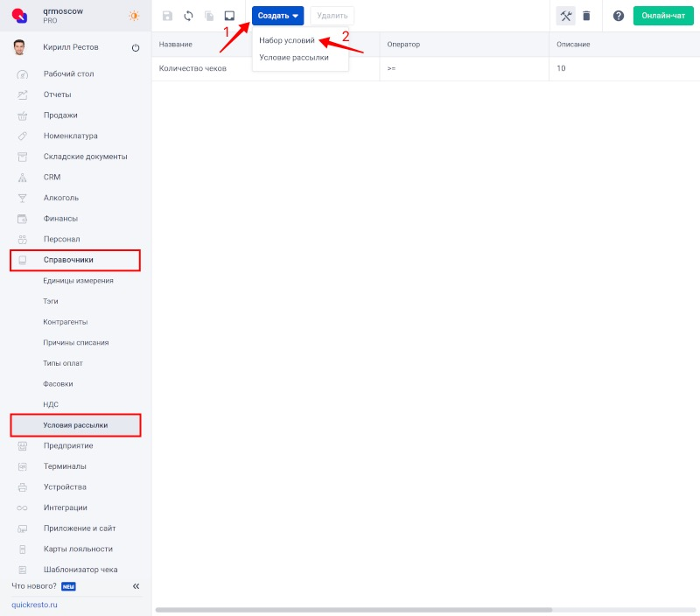The width and height of the screenshot is (700, 616).
Task: Click the Удалить button
Action: (332, 16)
